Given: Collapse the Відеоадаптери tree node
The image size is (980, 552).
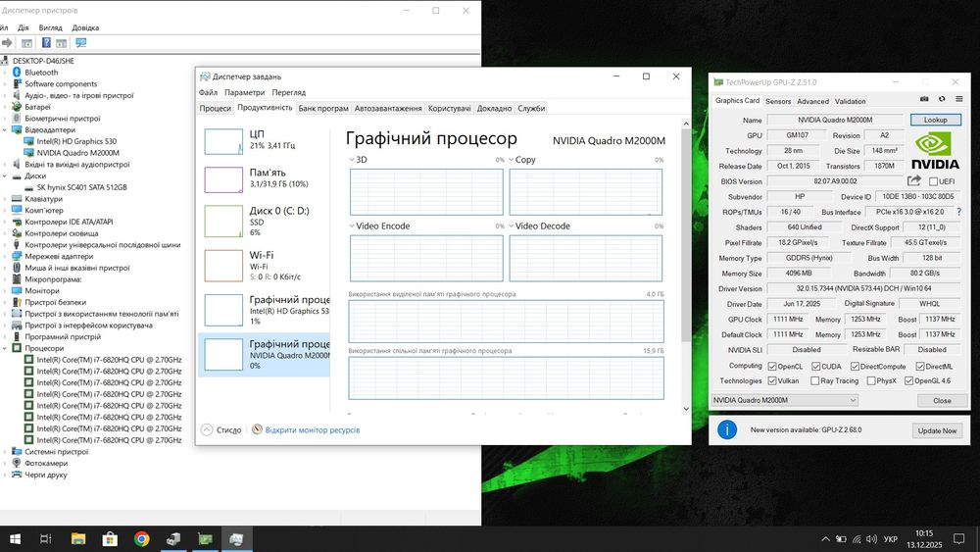Looking at the screenshot, I should 5,130.
